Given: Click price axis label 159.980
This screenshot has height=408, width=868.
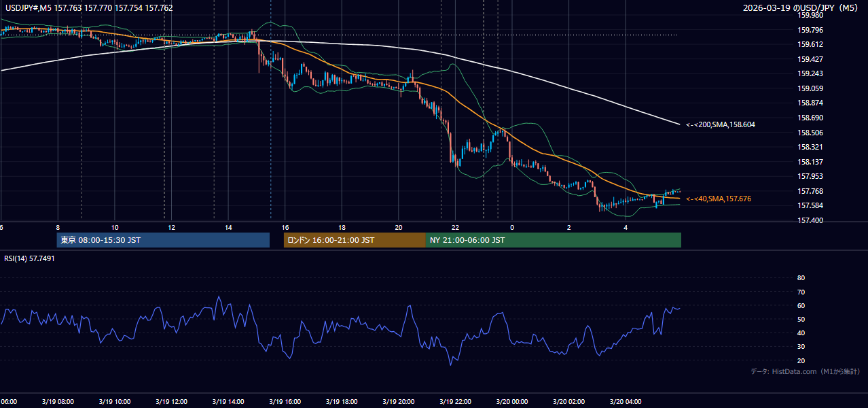Looking at the screenshot, I should tap(810, 15).
